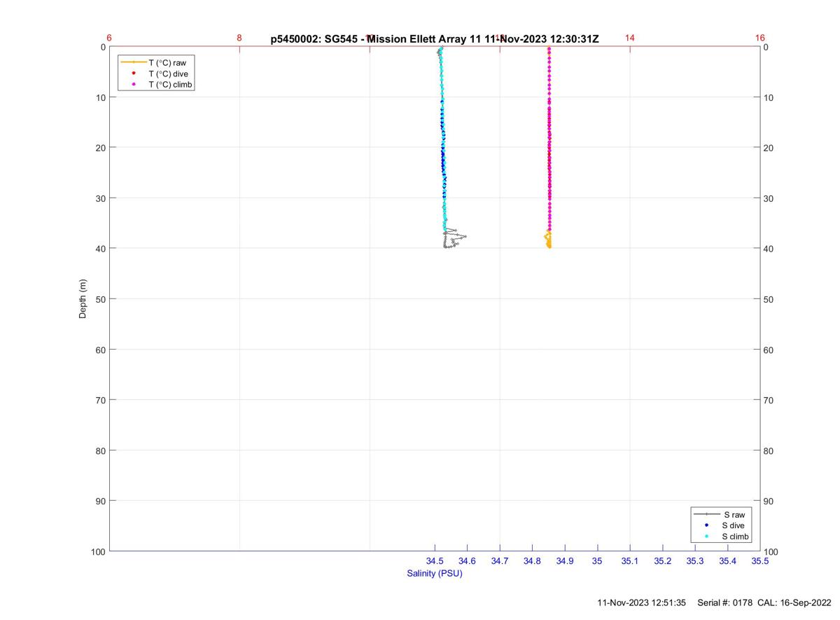This screenshot has width=840, height=620.
Task: Click the salinity tick label 35.3
Action: [695, 561]
